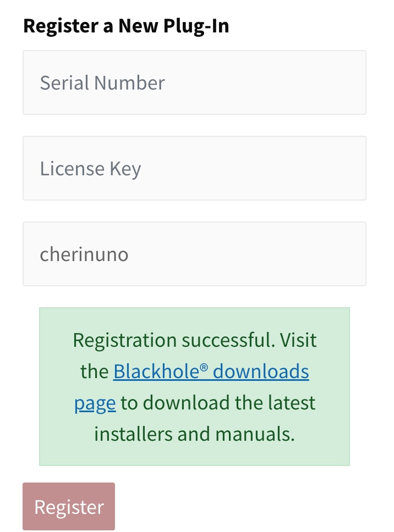
Task: Click the cherinuno username text
Action: [84, 254]
